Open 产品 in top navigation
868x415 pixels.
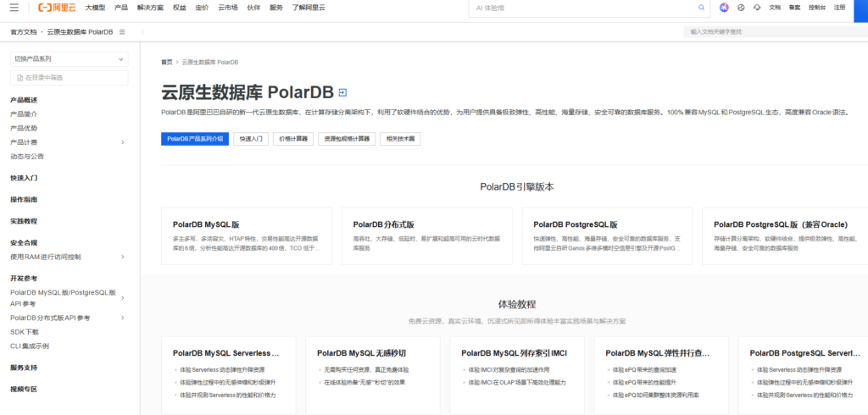pos(120,8)
